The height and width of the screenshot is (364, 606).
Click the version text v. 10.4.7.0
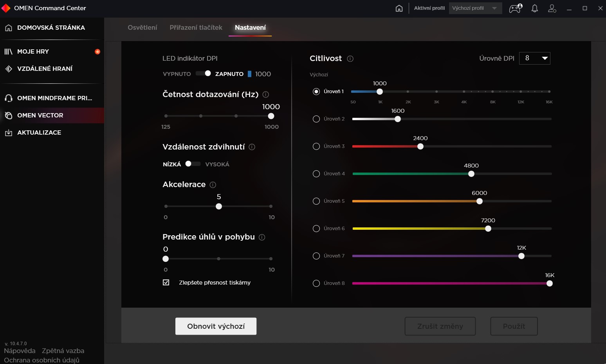point(16,344)
